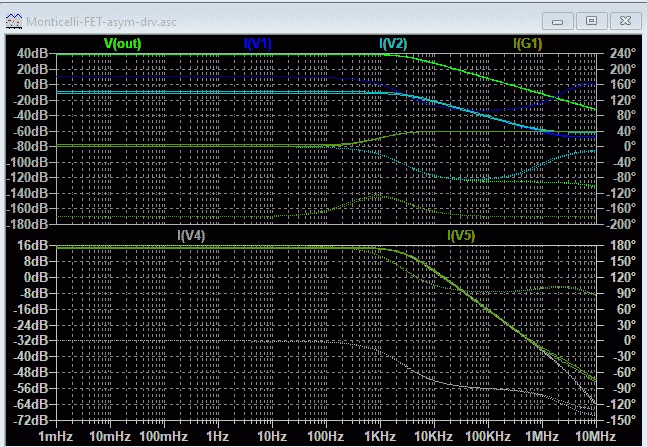Click the -32dB label on lower left axis
This screenshot has width=647, height=447.
pos(30,341)
